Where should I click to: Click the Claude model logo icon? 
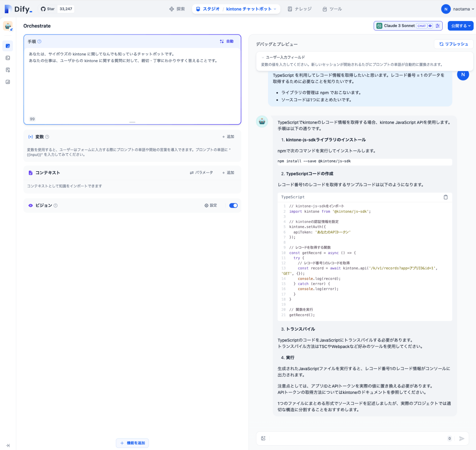point(379,26)
